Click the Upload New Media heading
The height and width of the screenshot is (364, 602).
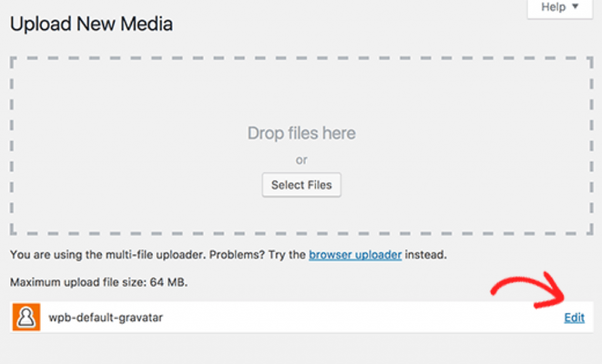91,24
